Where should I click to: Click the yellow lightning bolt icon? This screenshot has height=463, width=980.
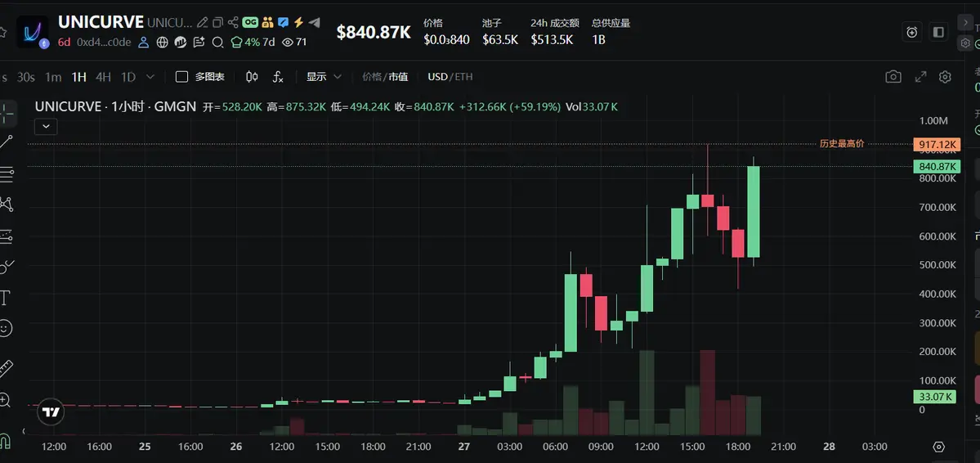point(299,23)
